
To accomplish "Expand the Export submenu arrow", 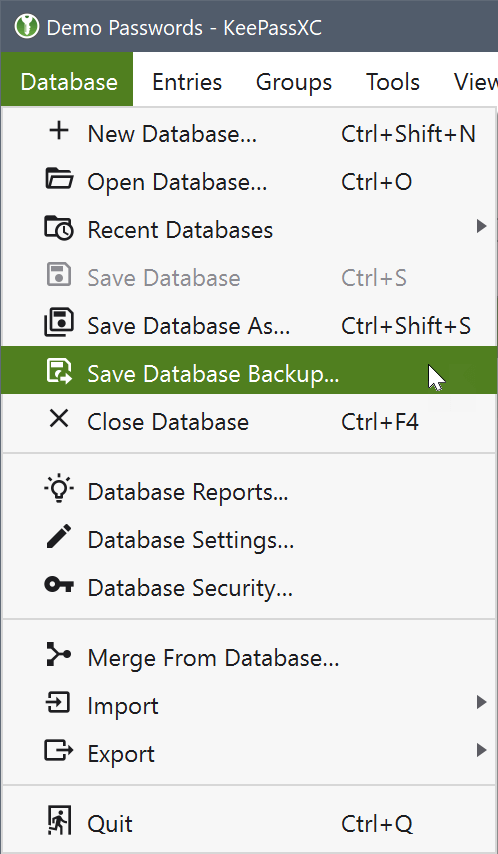I will click(481, 750).
